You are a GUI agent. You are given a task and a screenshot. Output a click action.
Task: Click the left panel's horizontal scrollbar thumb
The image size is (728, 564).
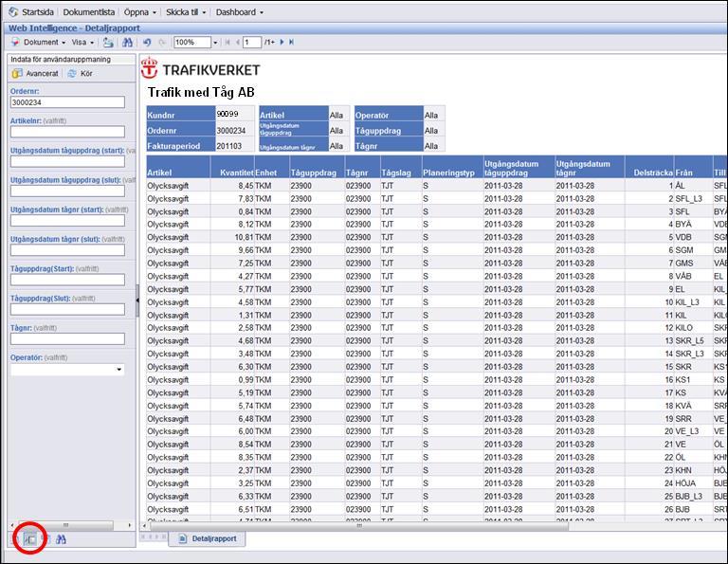pos(66,525)
